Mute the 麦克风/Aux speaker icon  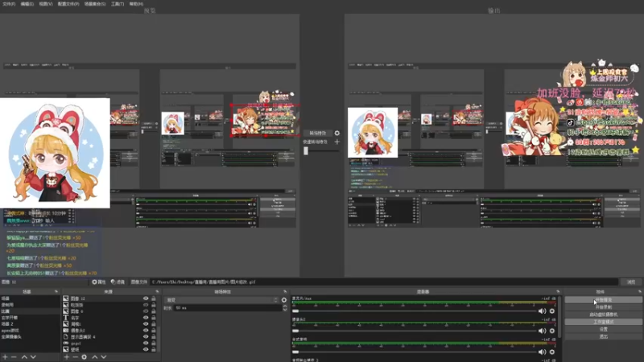click(x=542, y=311)
